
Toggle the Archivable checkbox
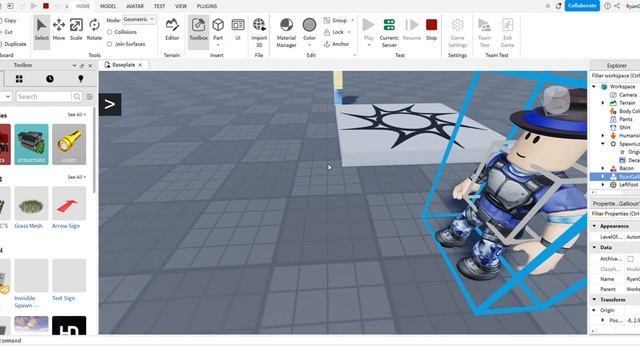click(630, 259)
